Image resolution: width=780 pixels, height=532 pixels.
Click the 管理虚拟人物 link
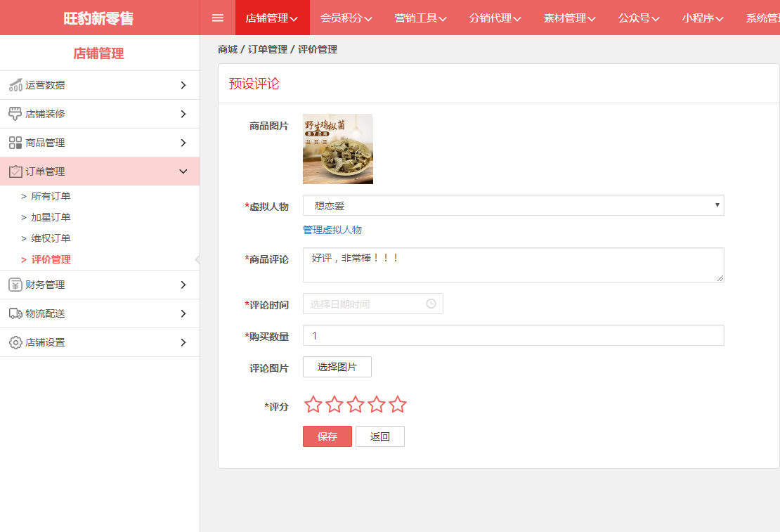point(332,230)
